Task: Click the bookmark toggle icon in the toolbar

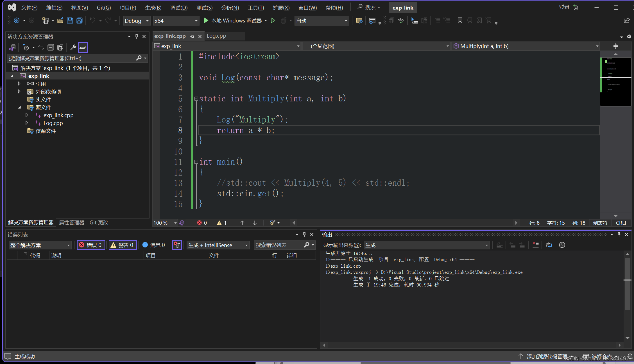Action: point(460,21)
